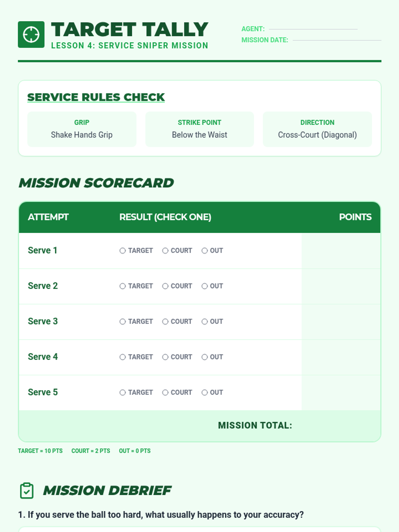Choose COURT result for Serve 5
This screenshot has height=532, width=399.
(x=165, y=393)
